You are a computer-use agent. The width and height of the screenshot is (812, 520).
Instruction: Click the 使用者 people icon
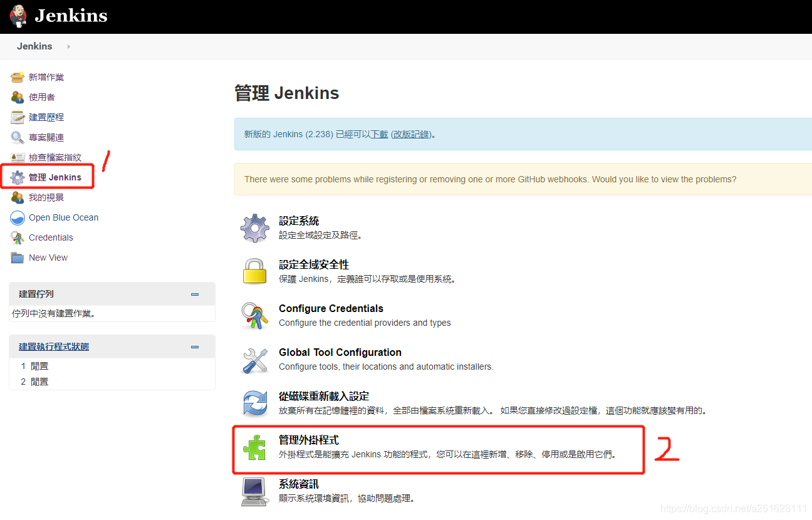(x=18, y=97)
